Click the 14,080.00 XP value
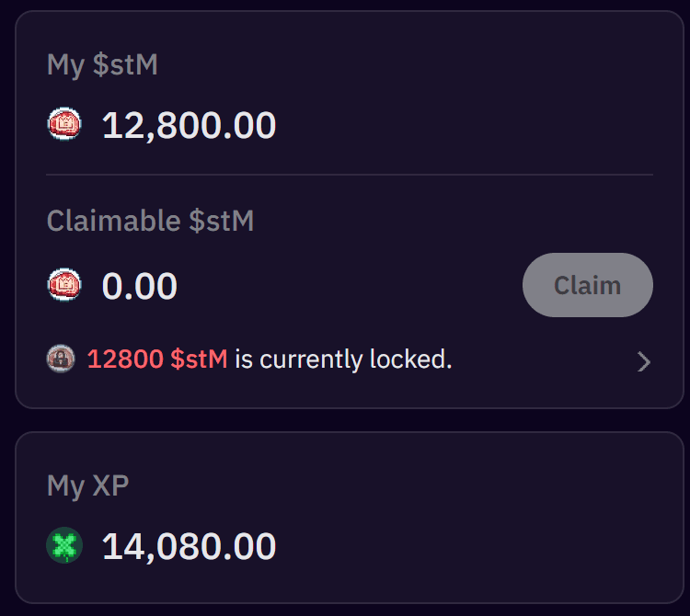This screenshot has width=690, height=616. click(x=189, y=546)
